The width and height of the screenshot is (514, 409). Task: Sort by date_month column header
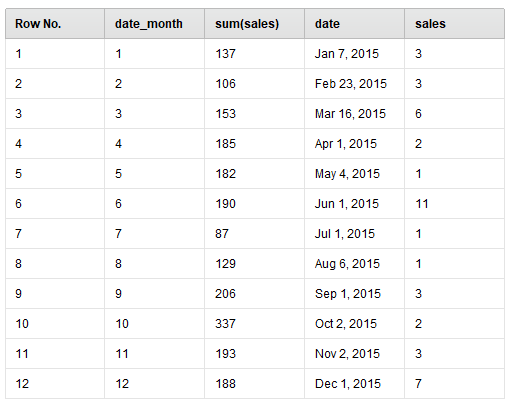click(154, 24)
